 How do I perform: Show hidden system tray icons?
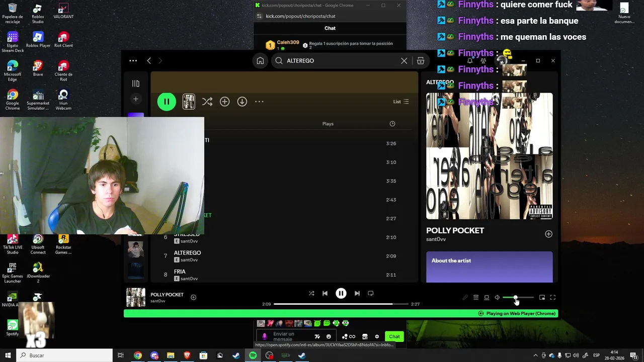[535, 355]
